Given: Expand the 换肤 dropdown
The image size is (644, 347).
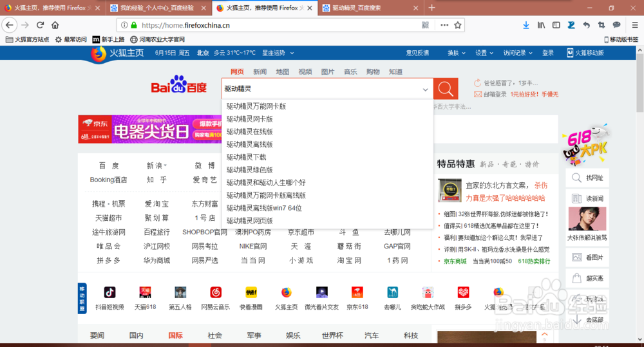Looking at the screenshot, I should tap(457, 53).
